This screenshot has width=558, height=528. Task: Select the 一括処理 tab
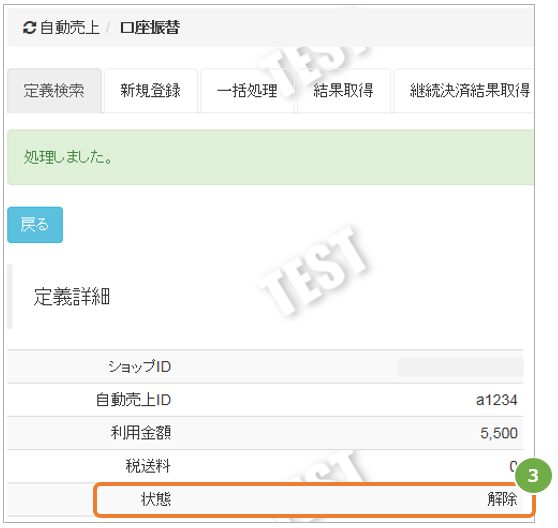(247, 91)
